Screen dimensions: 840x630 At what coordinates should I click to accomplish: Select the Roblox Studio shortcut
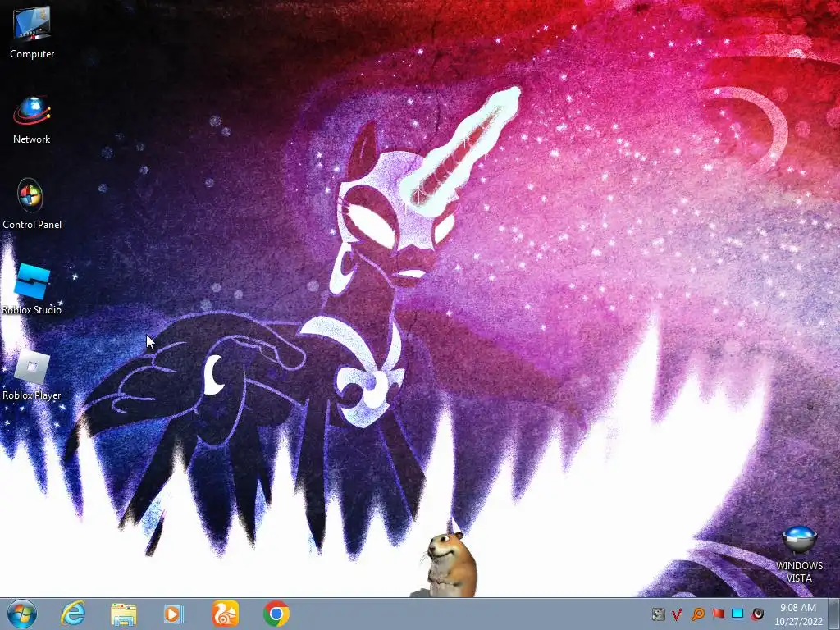32,289
